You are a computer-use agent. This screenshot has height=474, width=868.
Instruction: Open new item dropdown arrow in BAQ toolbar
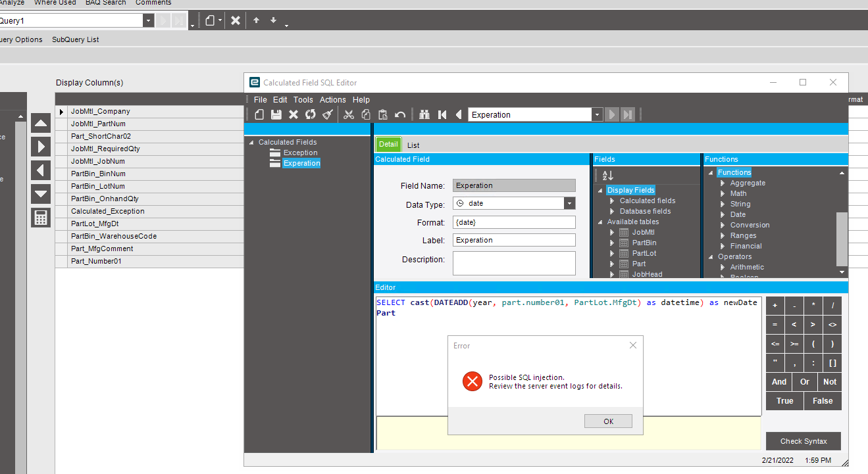point(220,20)
